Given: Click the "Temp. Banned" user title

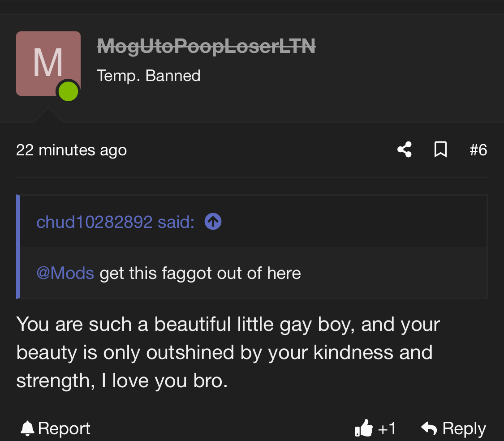Looking at the screenshot, I should click(x=148, y=76).
